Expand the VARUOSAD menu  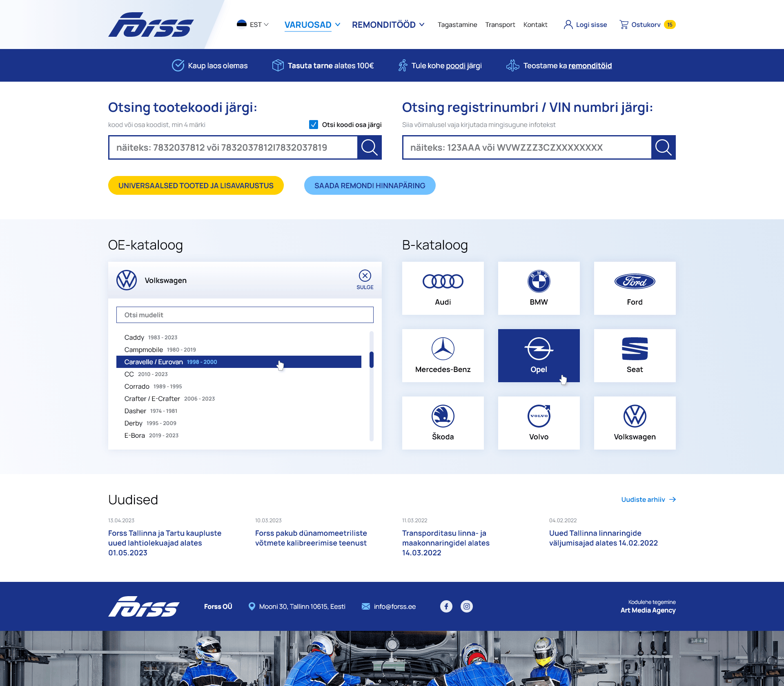tap(312, 25)
